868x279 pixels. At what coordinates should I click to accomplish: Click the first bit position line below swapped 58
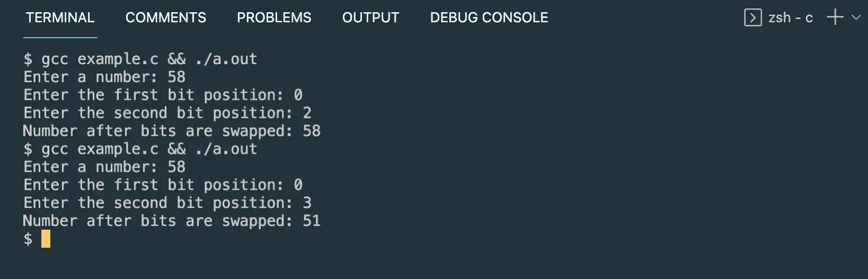pyautogui.click(x=163, y=185)
